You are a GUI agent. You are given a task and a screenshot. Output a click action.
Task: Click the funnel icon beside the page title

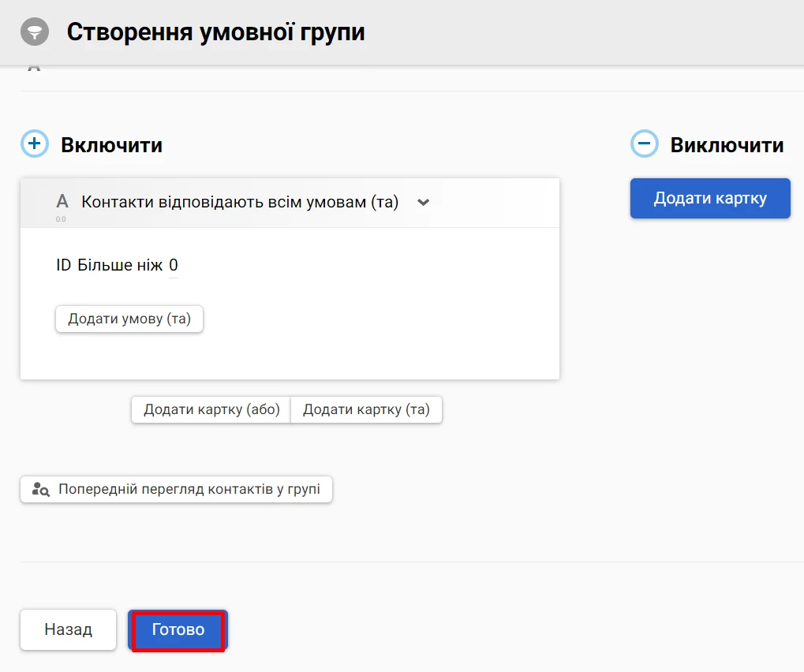[35, 32]
